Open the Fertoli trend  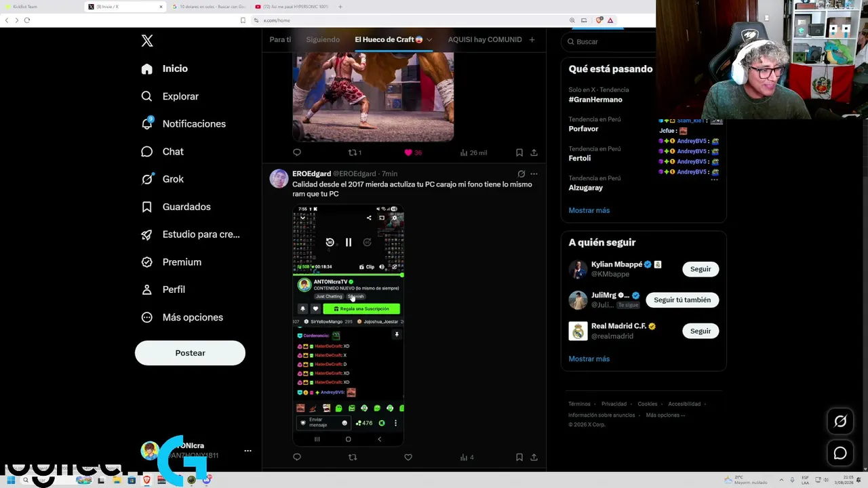pyautogui.click(x=580, y=158)
